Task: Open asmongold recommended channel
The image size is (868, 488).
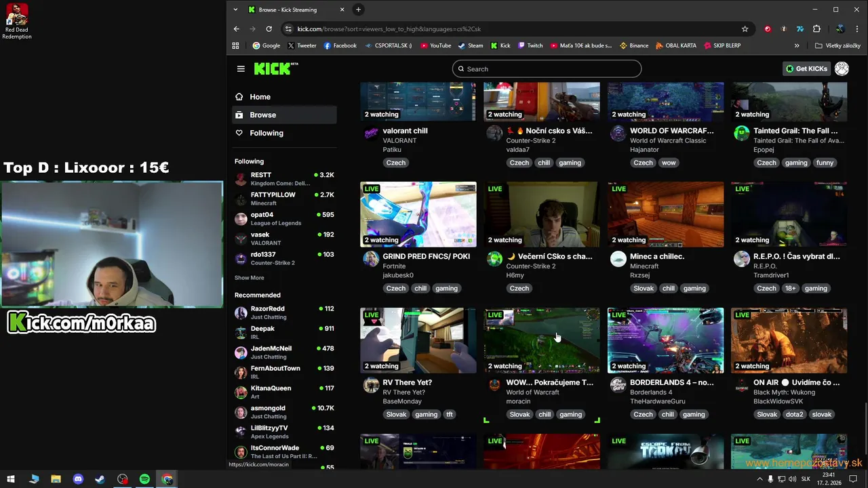Action: tap(284, 412)
